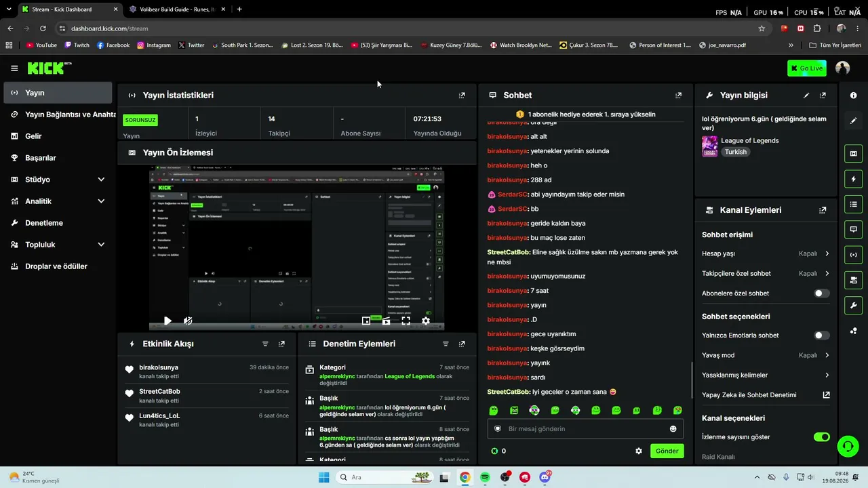Image resolution: width=868 pixels, height=488 pixels.
Task: Toggle channel actions widget icon in sidebar
Action: 853,280
